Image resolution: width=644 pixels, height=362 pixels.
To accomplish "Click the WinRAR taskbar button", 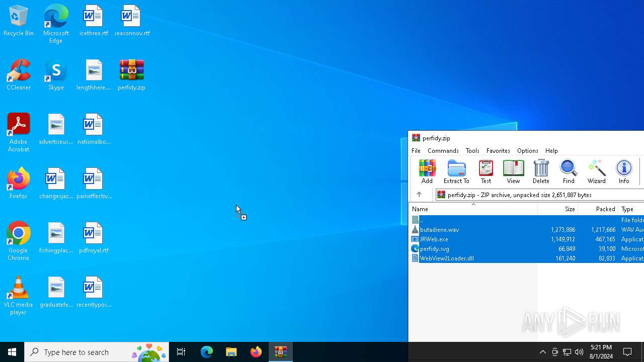I will pyautogui.click(x=281, y=352).
